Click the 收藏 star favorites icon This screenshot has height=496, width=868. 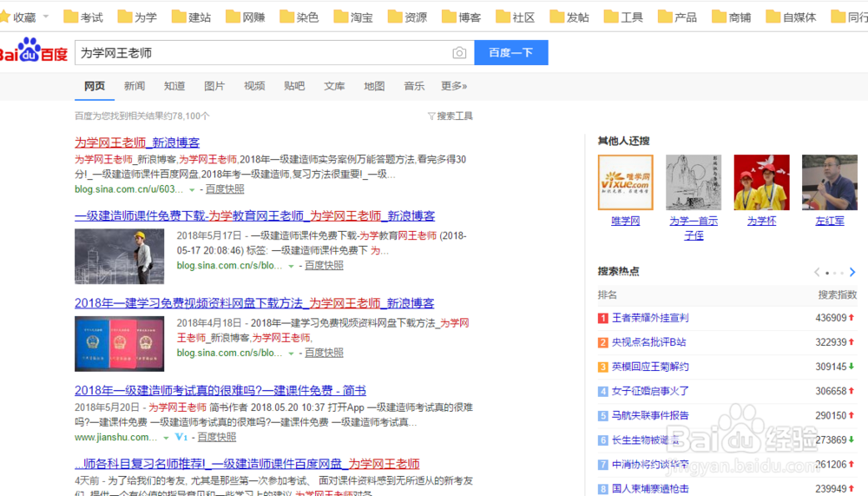(5, 17)
